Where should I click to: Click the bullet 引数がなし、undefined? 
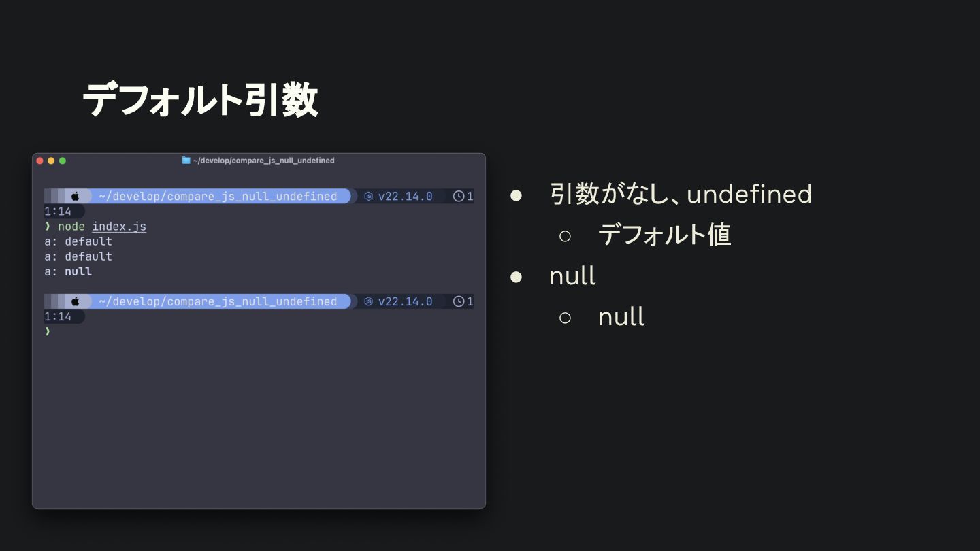tap(681, 194)
